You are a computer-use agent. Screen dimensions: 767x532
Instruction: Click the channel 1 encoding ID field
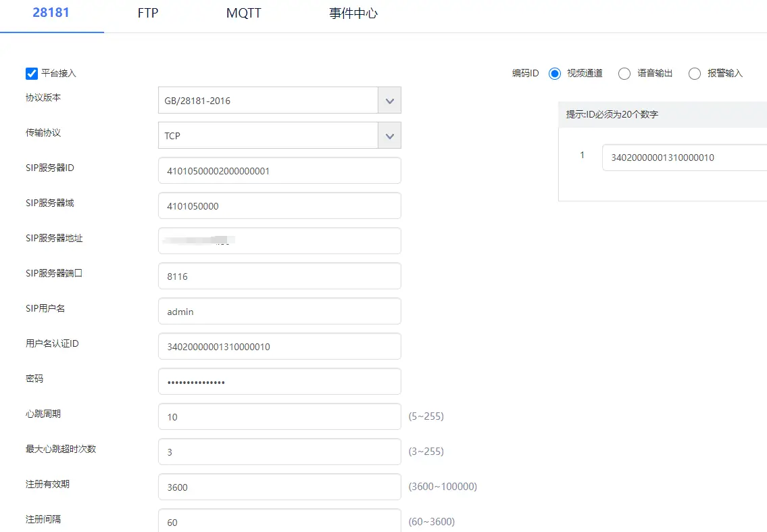685,158
